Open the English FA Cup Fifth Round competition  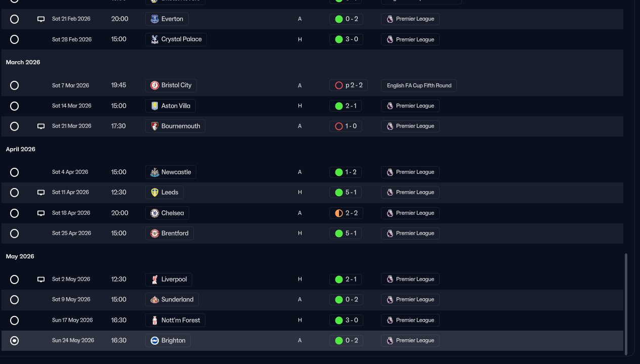coord(419,85)
